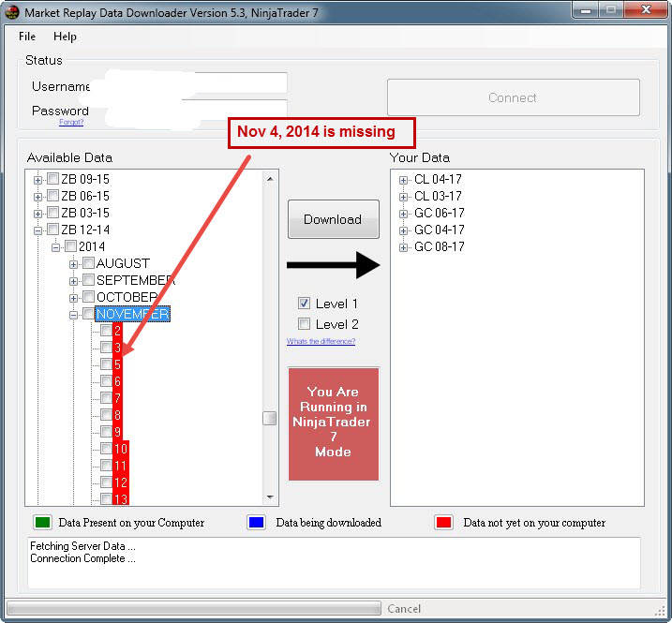Viewport: 672px width, 623px height.
Task: Expand the SEPTEMBER tree node
Action: click(x=73, y=281)
